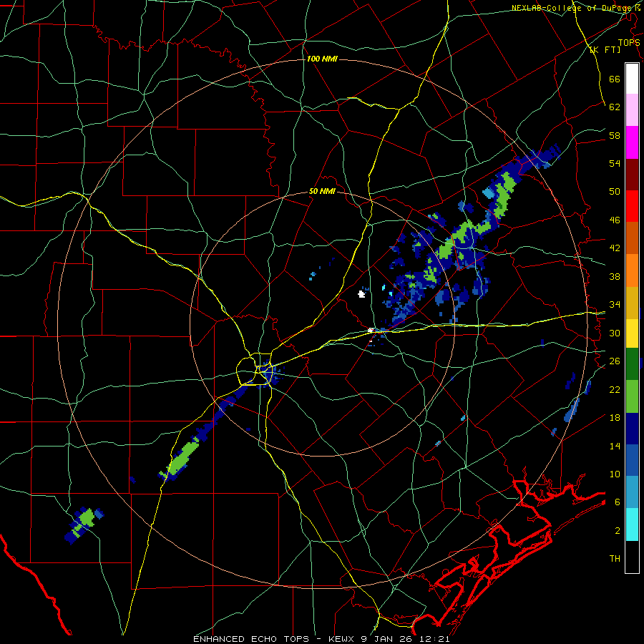This screenshot has width=644, height=644.
Task: Click the legend value "42"
Action: [x=615, y=248]
